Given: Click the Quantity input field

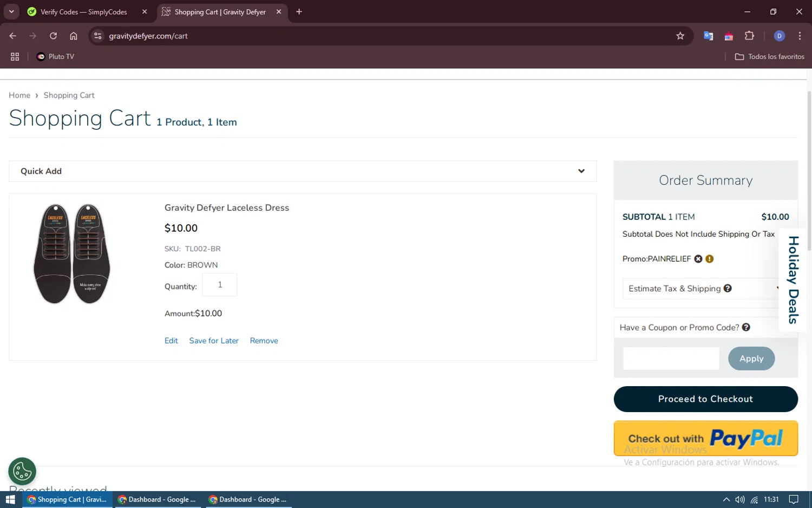Looking at the screenshot, I should [220, 285].
